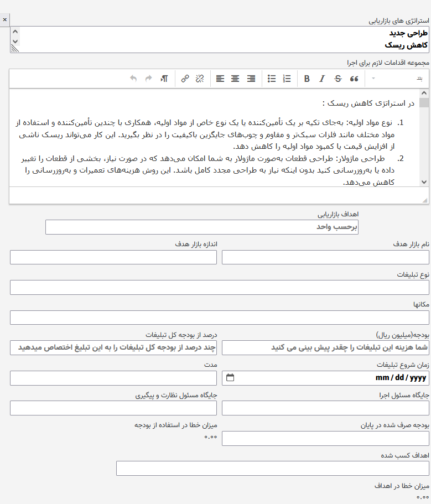This screenshot has width=431, height=504.
Task: Toggle bold formatting
Action: tap(307, 79)
